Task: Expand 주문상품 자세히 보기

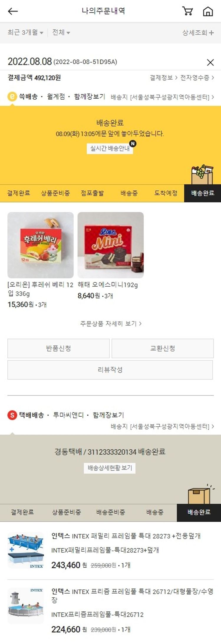Action: (111, 323)
